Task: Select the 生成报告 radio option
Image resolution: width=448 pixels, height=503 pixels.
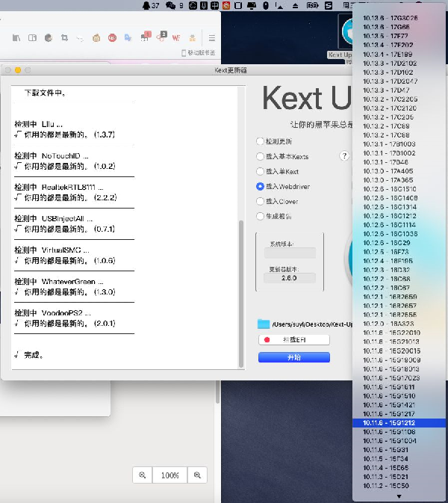Action: [260, 216]
